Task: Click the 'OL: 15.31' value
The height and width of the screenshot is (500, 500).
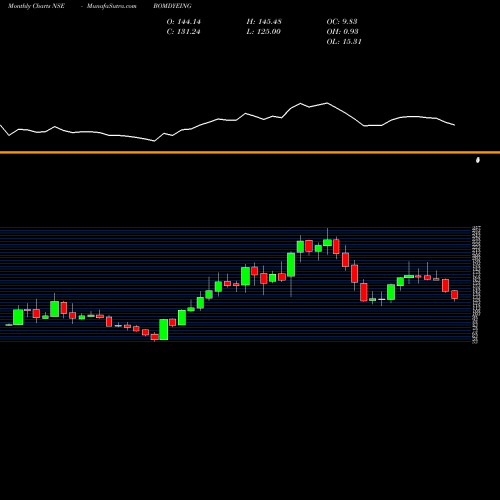Action: [x=344, y=42]
